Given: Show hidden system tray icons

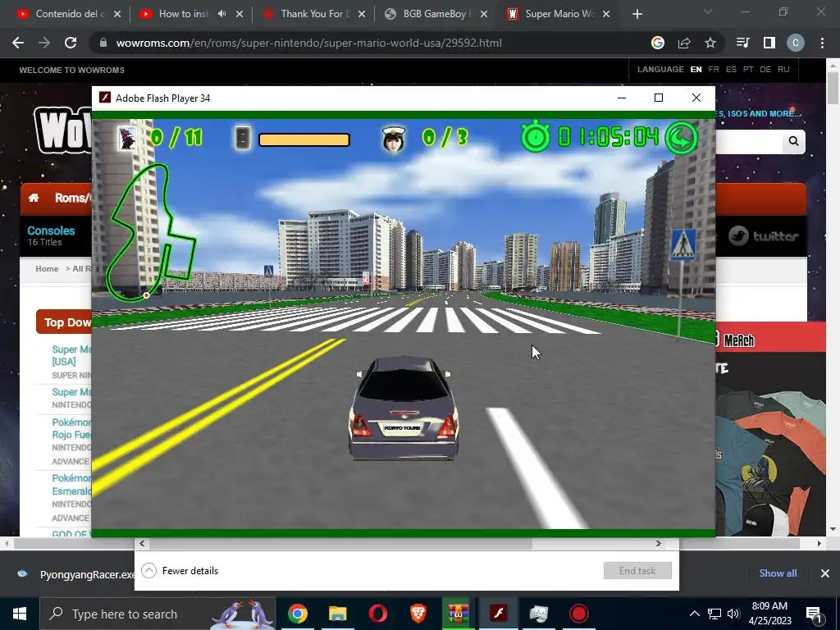Looking at the screenshot, I should coord(694,614).
